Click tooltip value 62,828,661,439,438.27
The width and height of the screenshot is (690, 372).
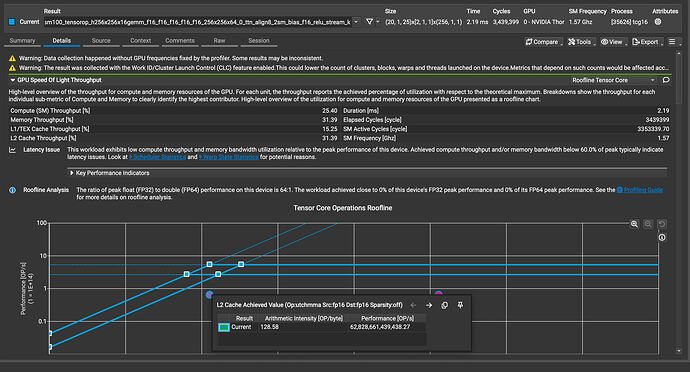tap(380, 327)
